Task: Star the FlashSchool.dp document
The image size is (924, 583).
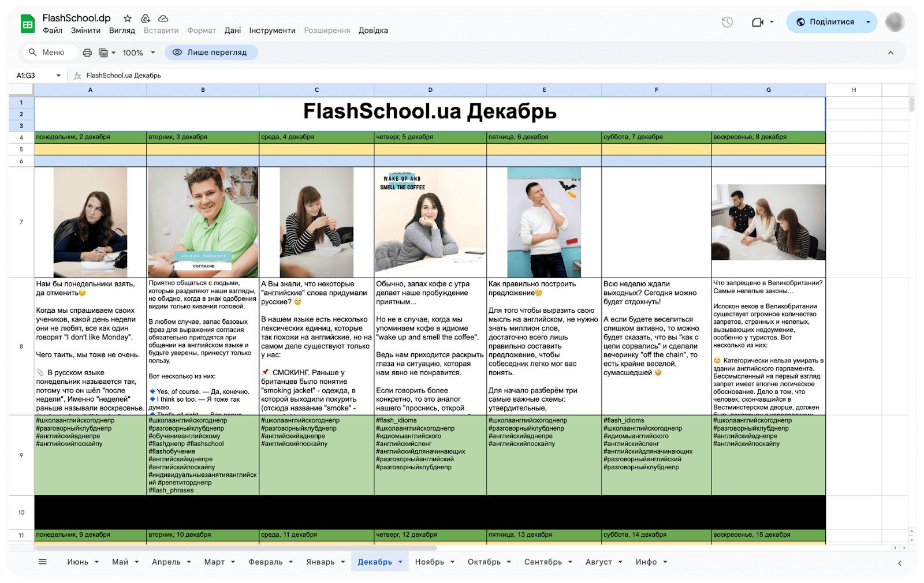Action: tap(128, 18)
